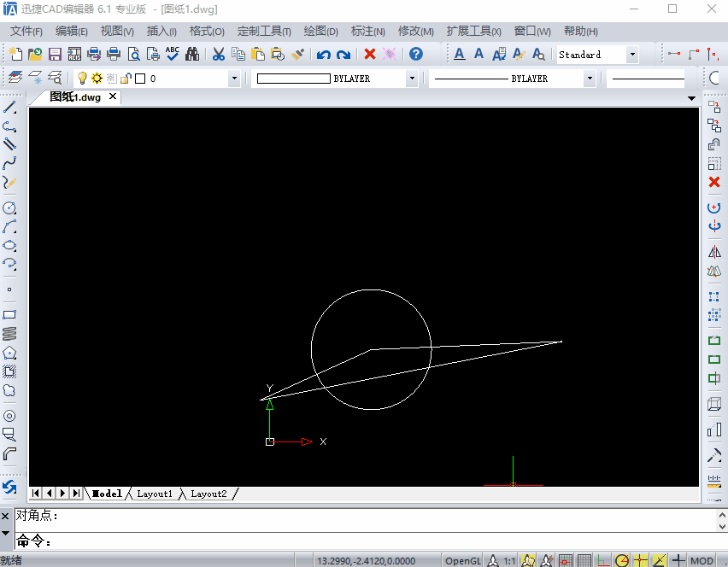The height and width of the screenshot is (567, 728).
Task: Click the Cut scissors icon
Action: click(x=218, y=55)
